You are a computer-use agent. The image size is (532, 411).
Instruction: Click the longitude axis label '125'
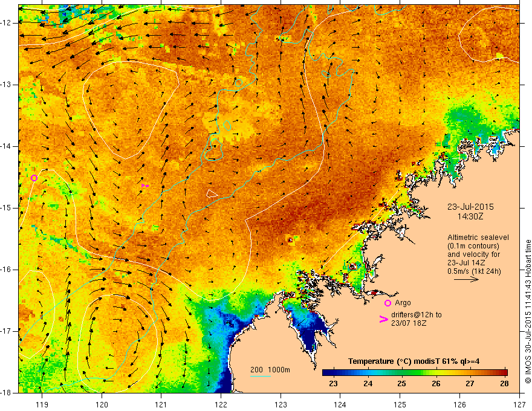pos(400,404)
